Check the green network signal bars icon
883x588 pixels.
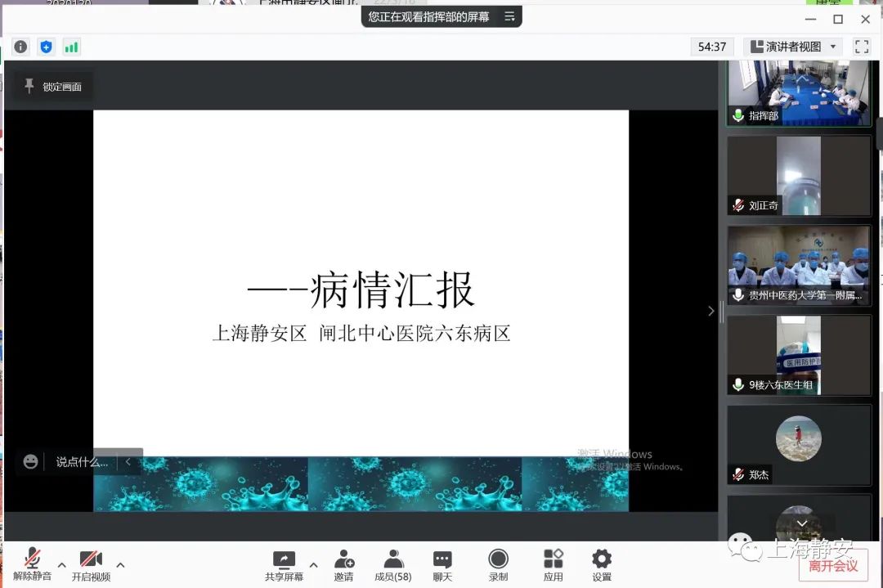click(x=71, y=47)
